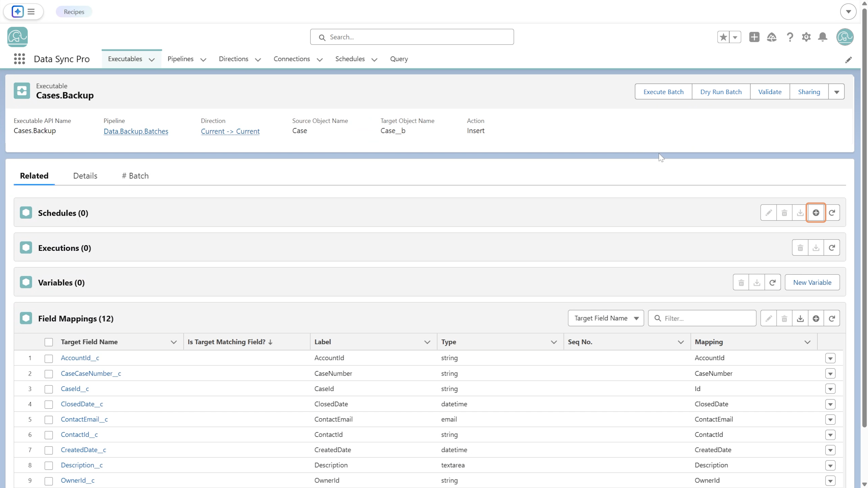Focus the global Search field
The height and width of the screenshot is (488, 868).
412,37
